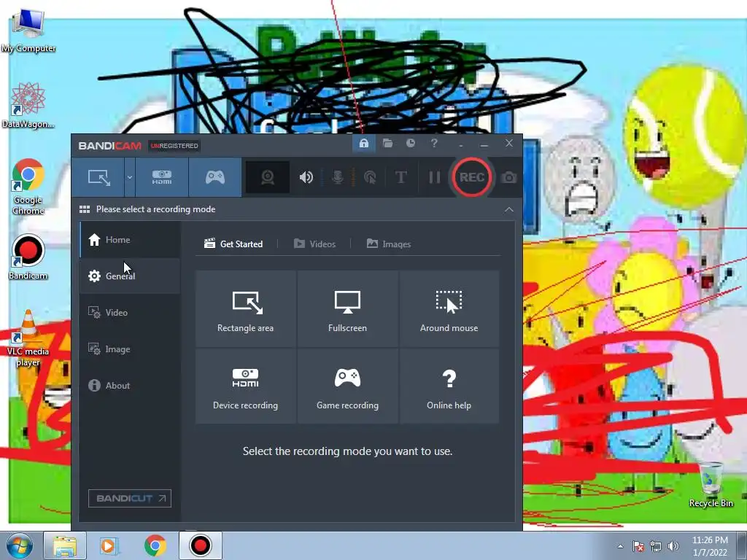Collapse the panel with the chevron arrow
This screenshot has width=747, height=560.
(509, 209)
